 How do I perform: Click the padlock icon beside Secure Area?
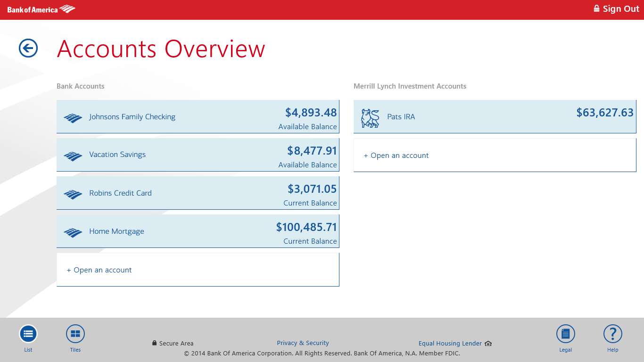coord(154,343)
